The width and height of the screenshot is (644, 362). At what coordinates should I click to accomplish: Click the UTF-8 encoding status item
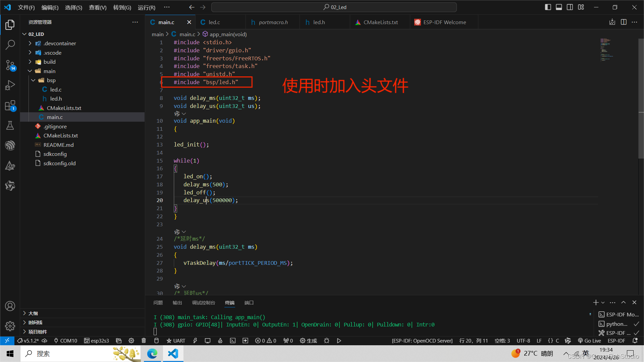tap(523, 341)
